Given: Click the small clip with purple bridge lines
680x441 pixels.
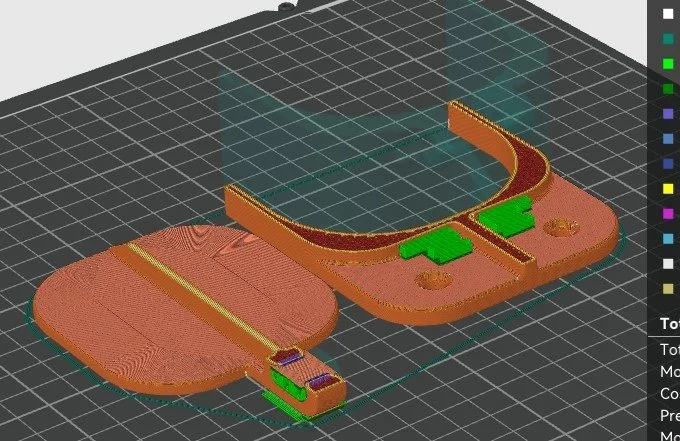Looking at the screenshot, I should click(x=307, y=382).
